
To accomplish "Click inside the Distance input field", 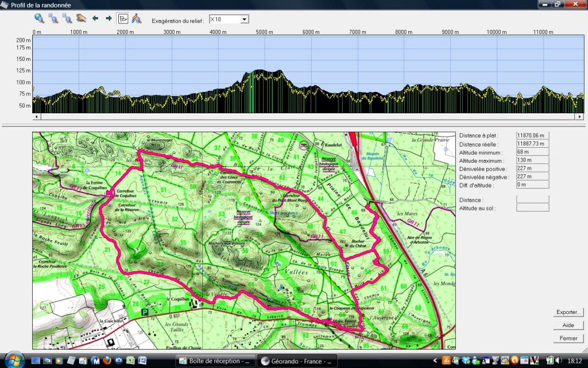I will [x=532, y=200].
